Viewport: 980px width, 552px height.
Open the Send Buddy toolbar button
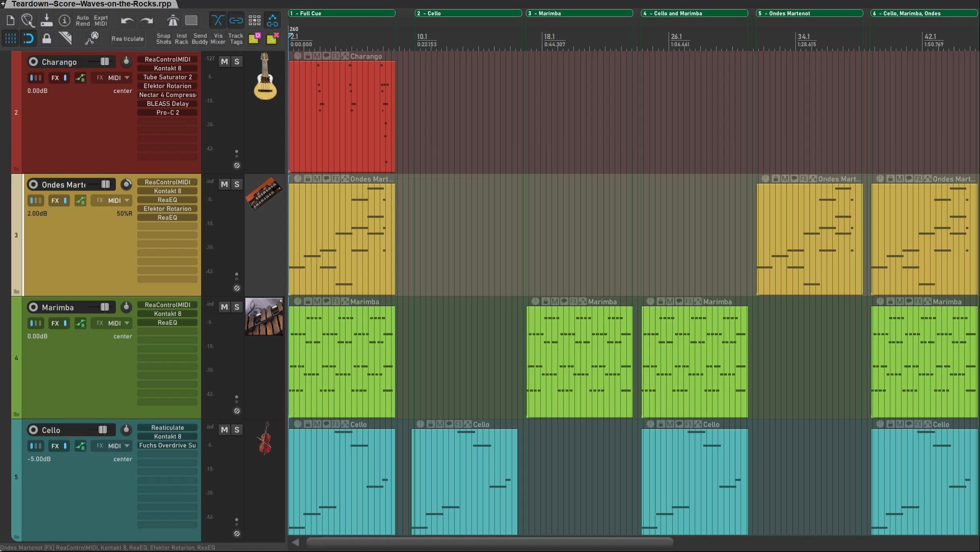tap(200, 39)
